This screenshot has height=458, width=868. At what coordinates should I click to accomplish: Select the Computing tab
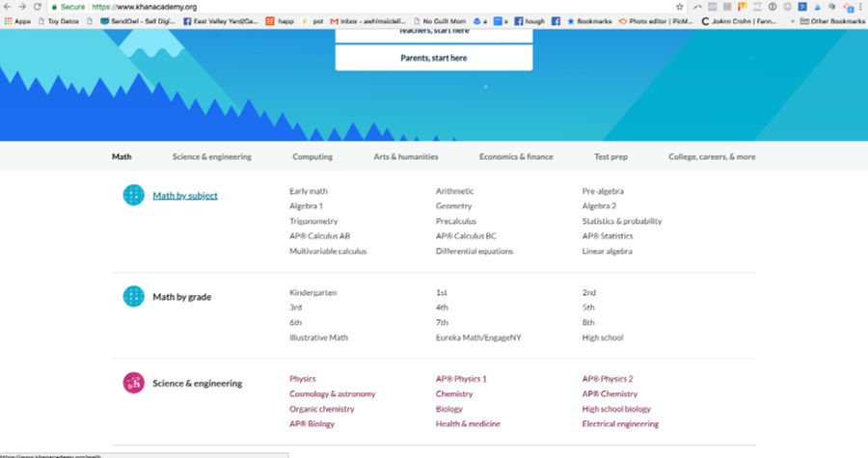tap(312, 156)
